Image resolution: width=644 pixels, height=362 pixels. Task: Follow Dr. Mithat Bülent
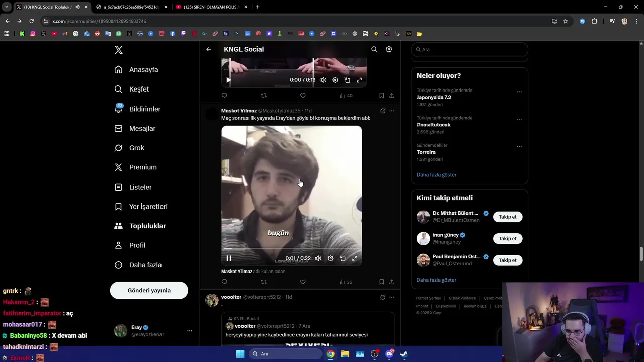508,217
